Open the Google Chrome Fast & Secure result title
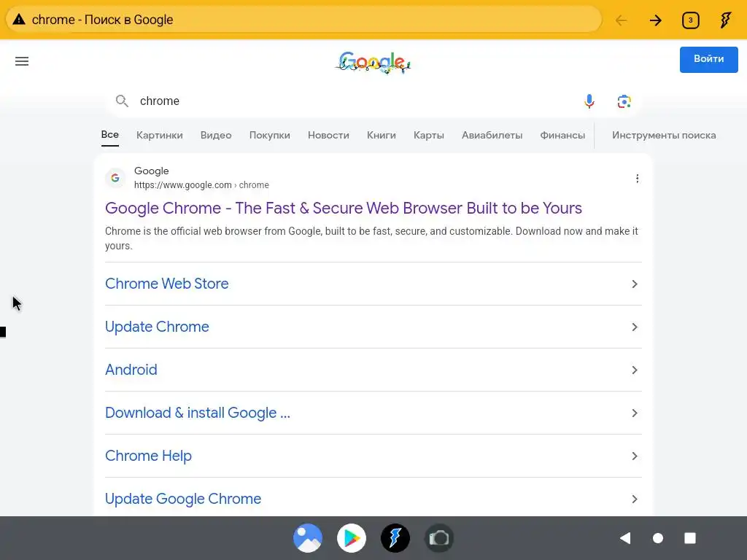 344,208
